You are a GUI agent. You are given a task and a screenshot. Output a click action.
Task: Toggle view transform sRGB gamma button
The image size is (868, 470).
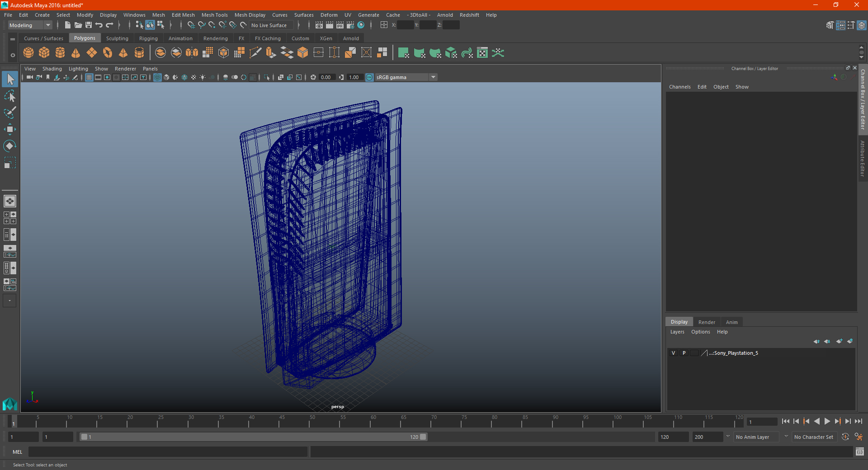[x=369, y=77]
